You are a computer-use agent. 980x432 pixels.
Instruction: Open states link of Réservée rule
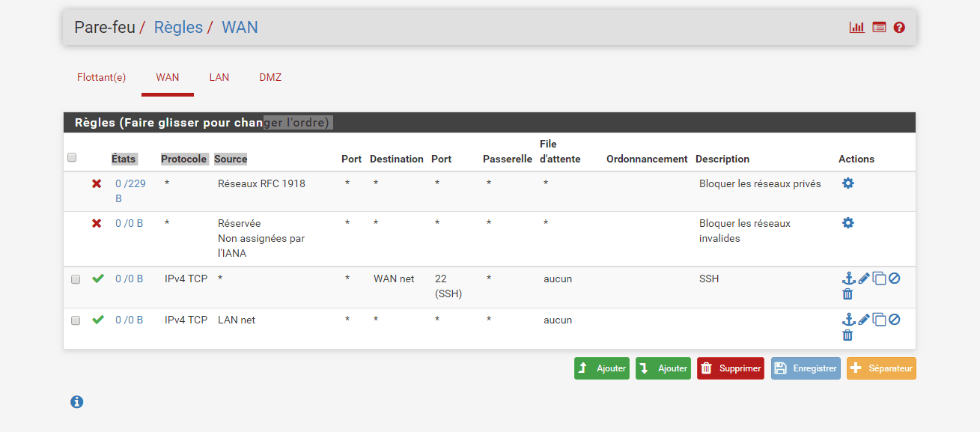point(129,223)
